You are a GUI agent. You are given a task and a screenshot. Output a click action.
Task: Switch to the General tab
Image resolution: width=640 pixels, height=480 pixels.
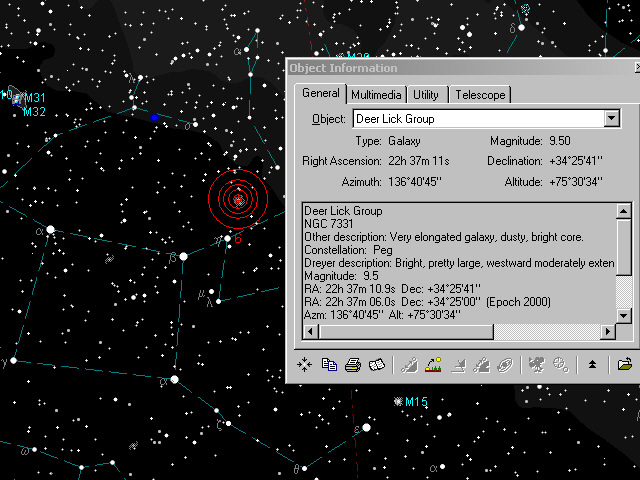coord(320,93)
